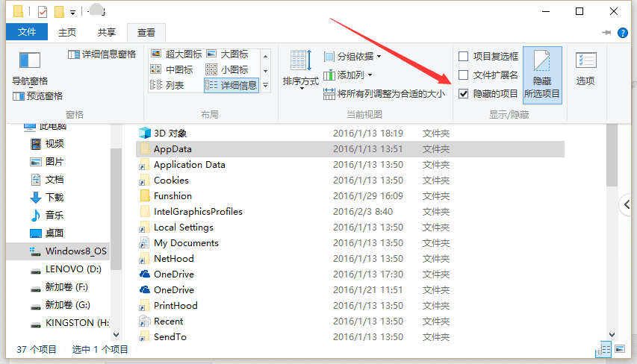637x364 pixels.
Task: Open the File (文件) tab
Action: tap(27, 32)
